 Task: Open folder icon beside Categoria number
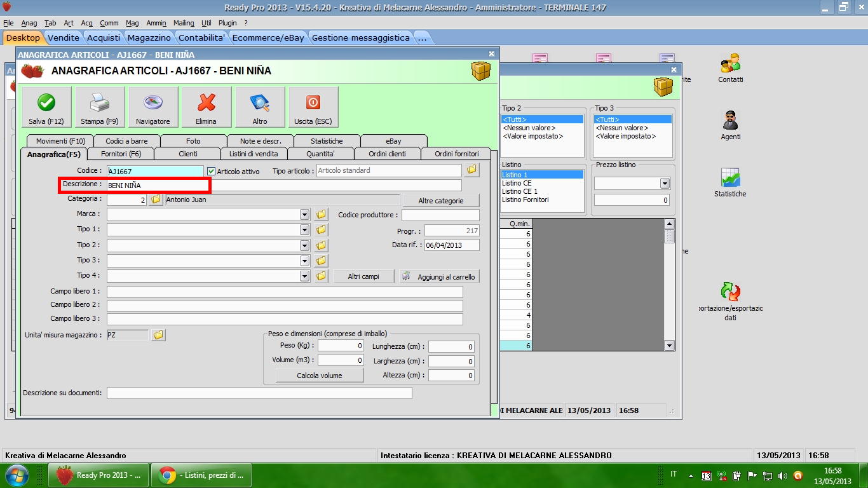pyautogui.click(x=156, y=200)
